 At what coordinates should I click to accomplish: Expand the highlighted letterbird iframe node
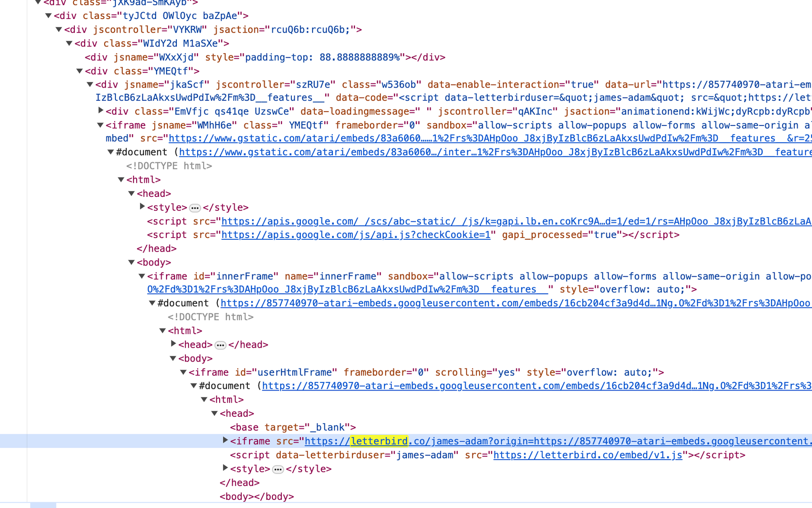pyautogui.click(x=225, y=440)
